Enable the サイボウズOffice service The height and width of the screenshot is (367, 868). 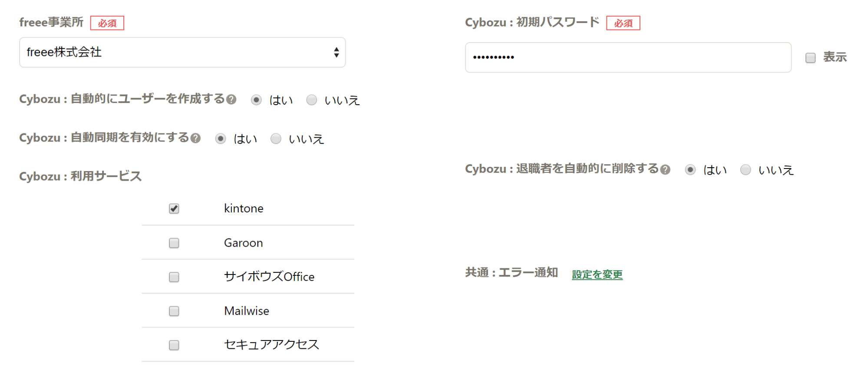(173, 277)
